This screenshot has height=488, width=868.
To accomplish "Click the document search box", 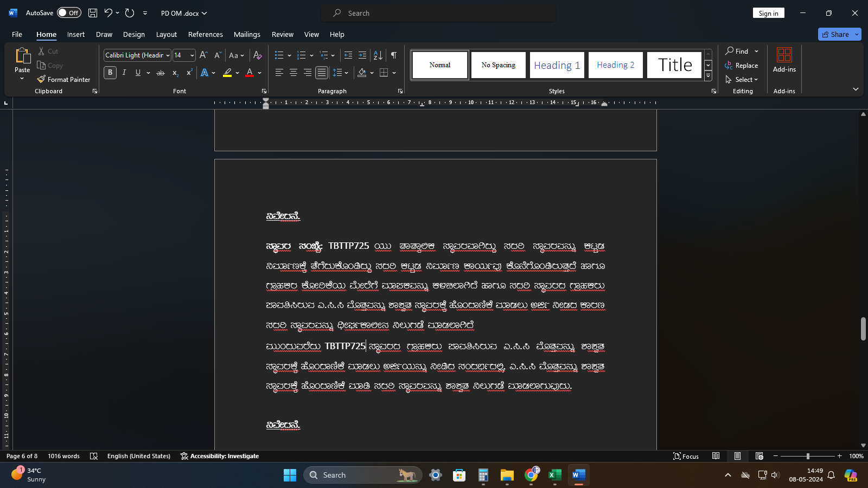I will [x=438, y=13].
